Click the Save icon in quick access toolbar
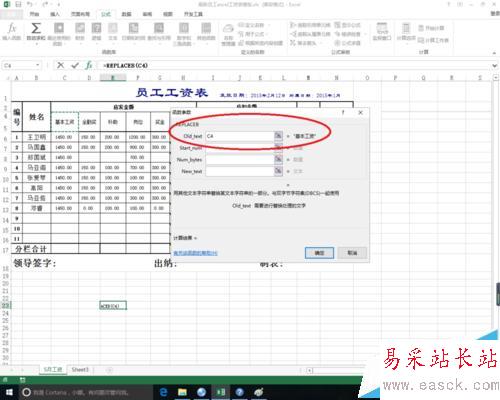 tap(18, 4)
